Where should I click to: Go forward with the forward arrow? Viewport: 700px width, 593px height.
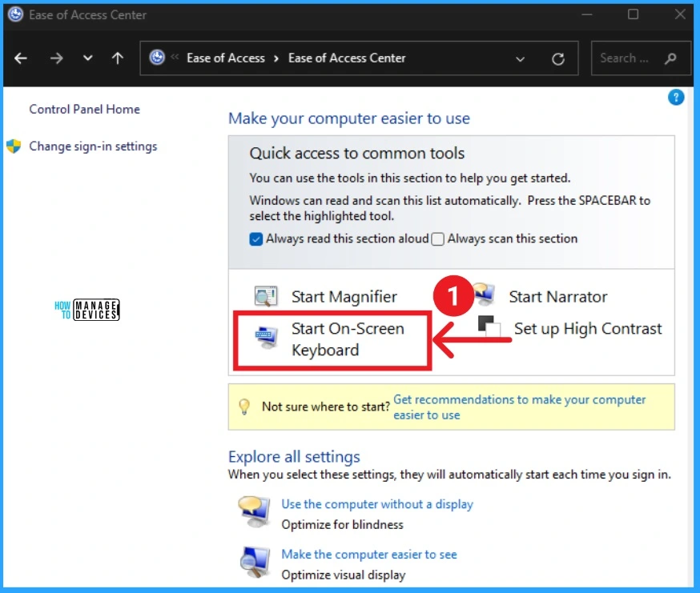56,58
